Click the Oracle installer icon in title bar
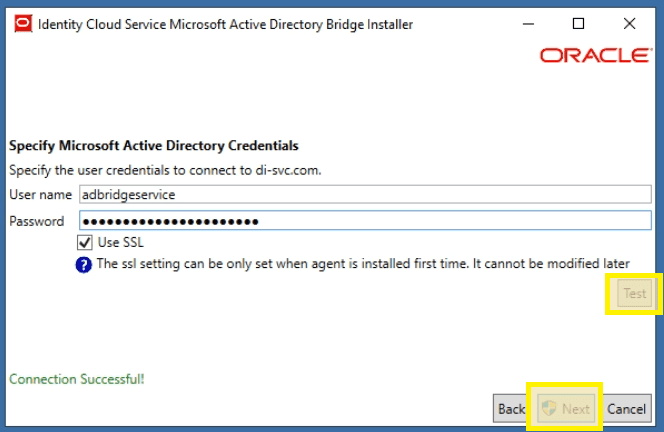 pos(23,24)
